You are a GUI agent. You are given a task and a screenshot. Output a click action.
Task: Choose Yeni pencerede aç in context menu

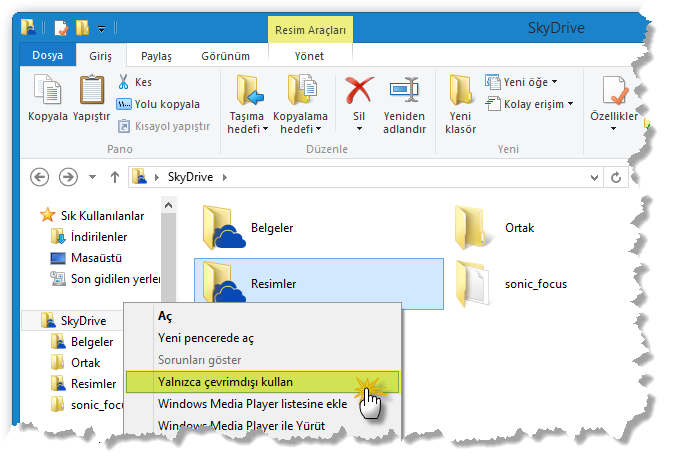[263, 338]
